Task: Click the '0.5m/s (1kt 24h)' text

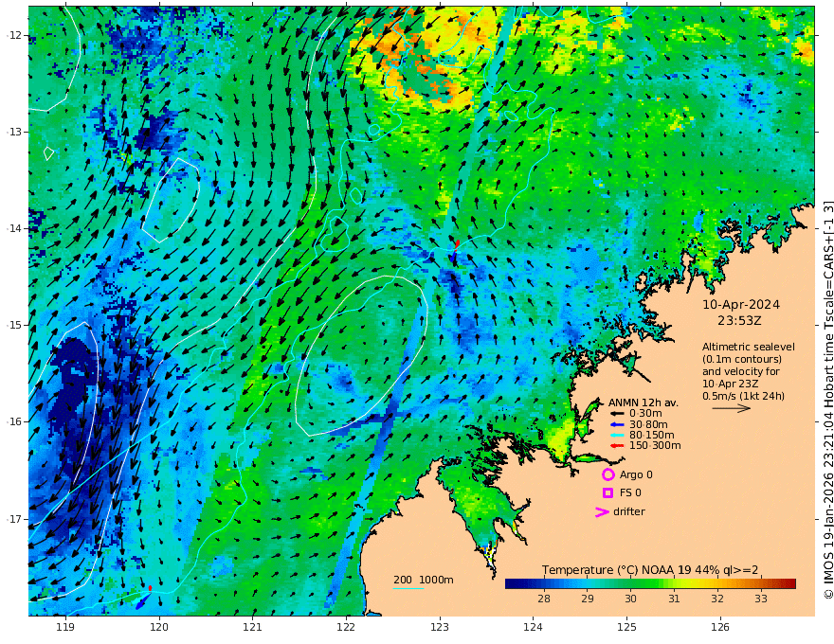Action: click(743, 396)
